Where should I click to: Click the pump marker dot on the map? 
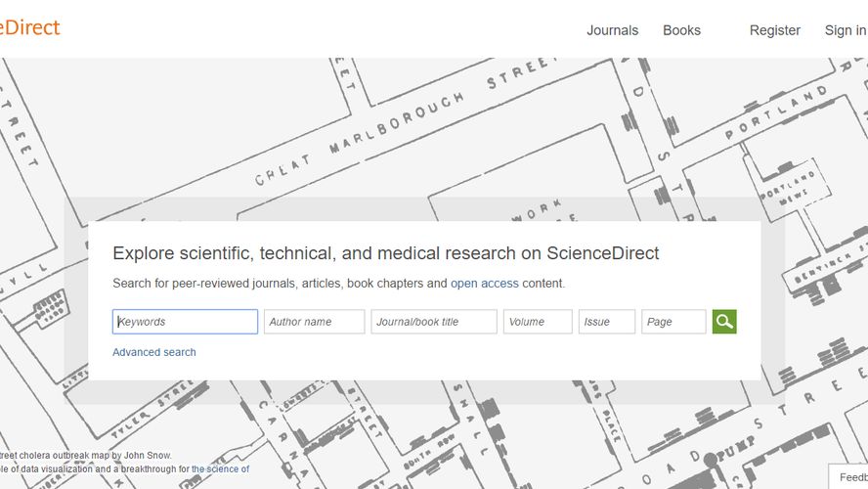711,460
